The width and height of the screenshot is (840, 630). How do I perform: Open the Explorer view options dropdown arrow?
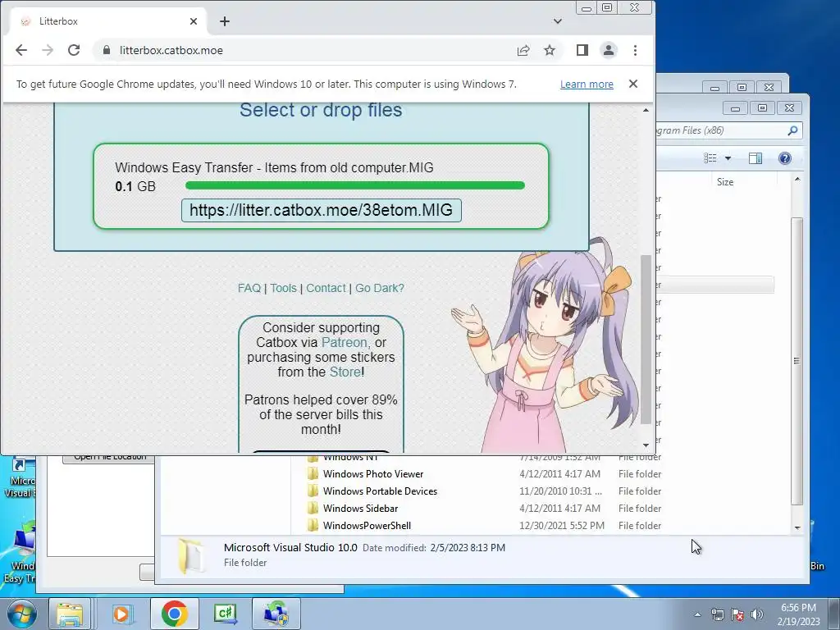pos(728,158)
